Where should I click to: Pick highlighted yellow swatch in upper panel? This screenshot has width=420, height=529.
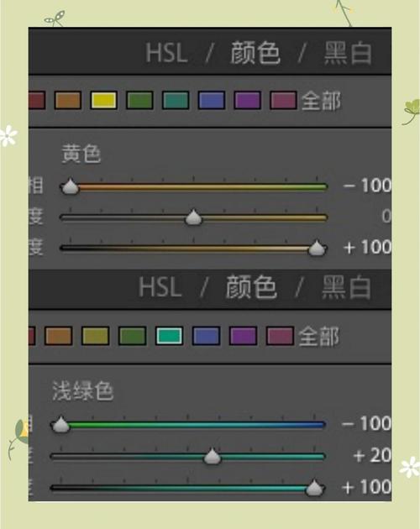coord(104,100)
